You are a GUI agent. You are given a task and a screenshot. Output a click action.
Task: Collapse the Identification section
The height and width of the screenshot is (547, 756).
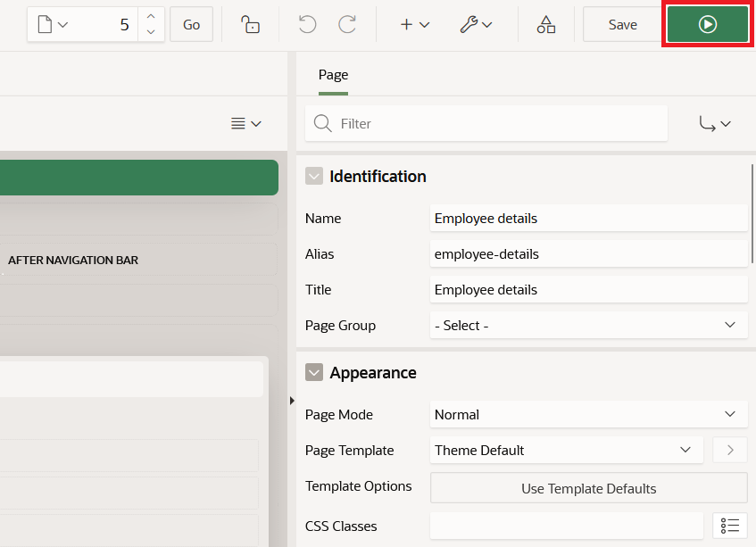314,177
